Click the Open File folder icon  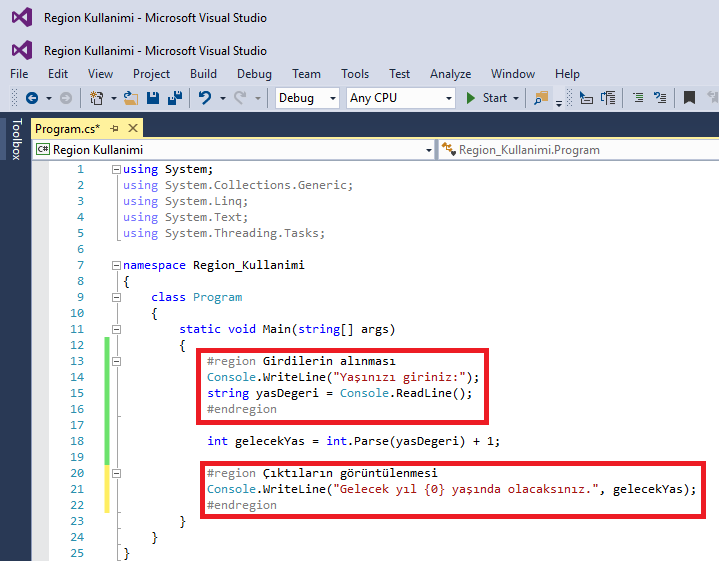click(x=131, y=98)
